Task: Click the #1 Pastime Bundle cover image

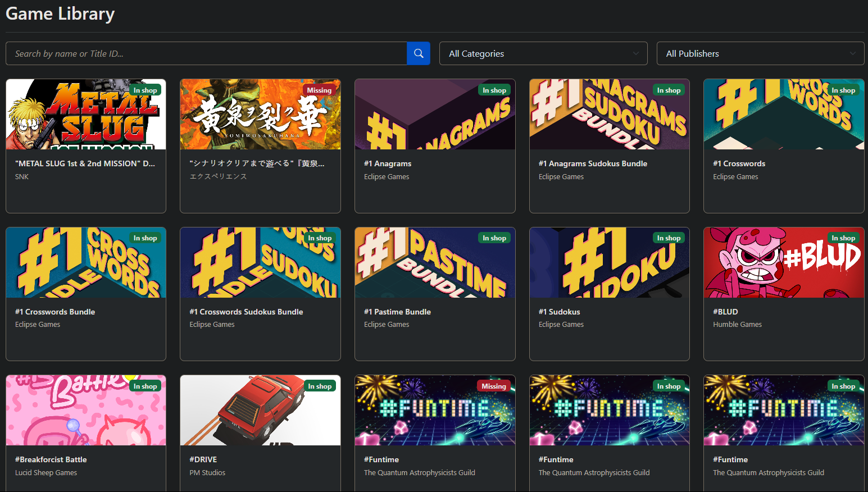Action: click(435, 262)
